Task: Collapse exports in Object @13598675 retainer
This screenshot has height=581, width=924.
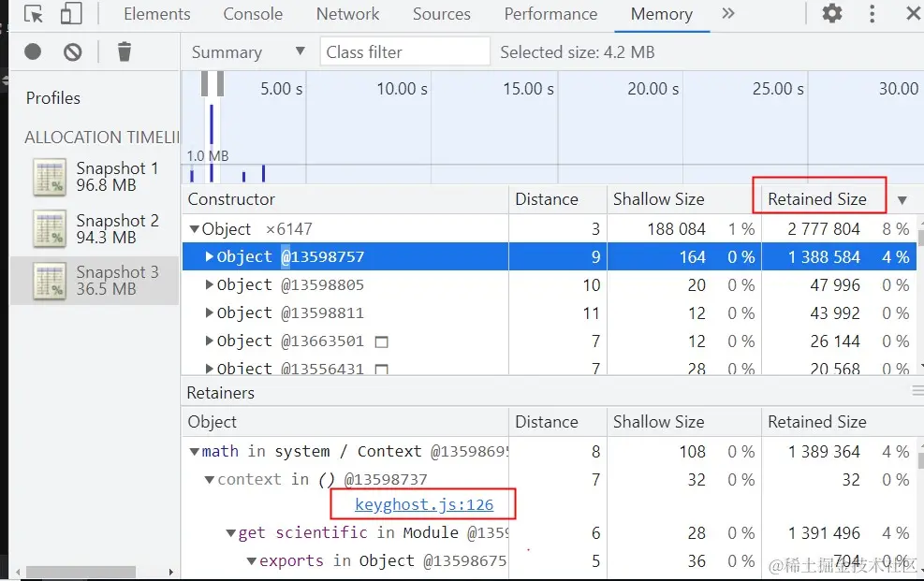Action: [x=252, y=561]
